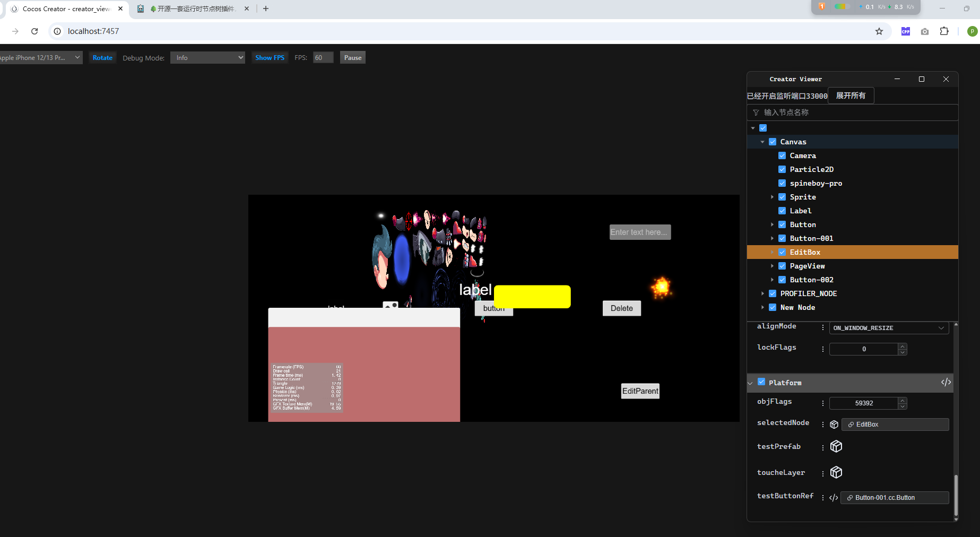Click the Rotate button
The width and height of the screenshot is (980, 537).
[x=102, y=58]
